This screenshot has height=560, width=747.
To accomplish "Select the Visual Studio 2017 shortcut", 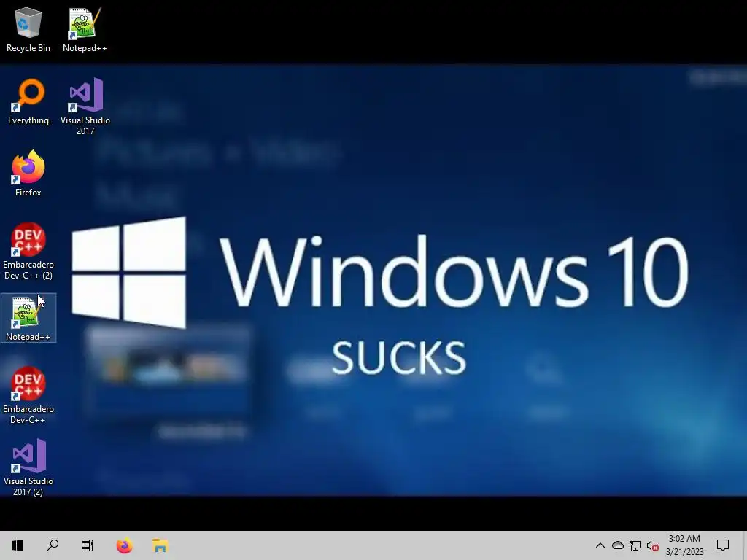I will 85,106.
